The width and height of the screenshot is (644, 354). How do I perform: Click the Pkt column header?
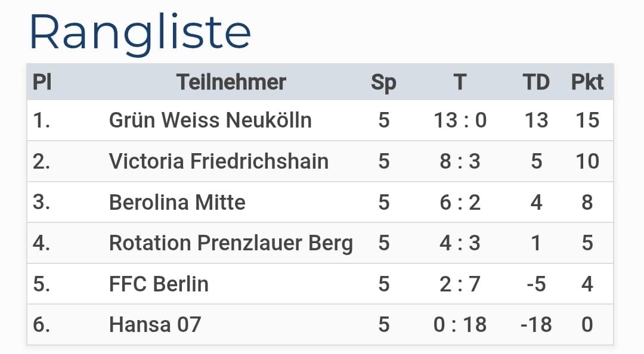point(587,82)
